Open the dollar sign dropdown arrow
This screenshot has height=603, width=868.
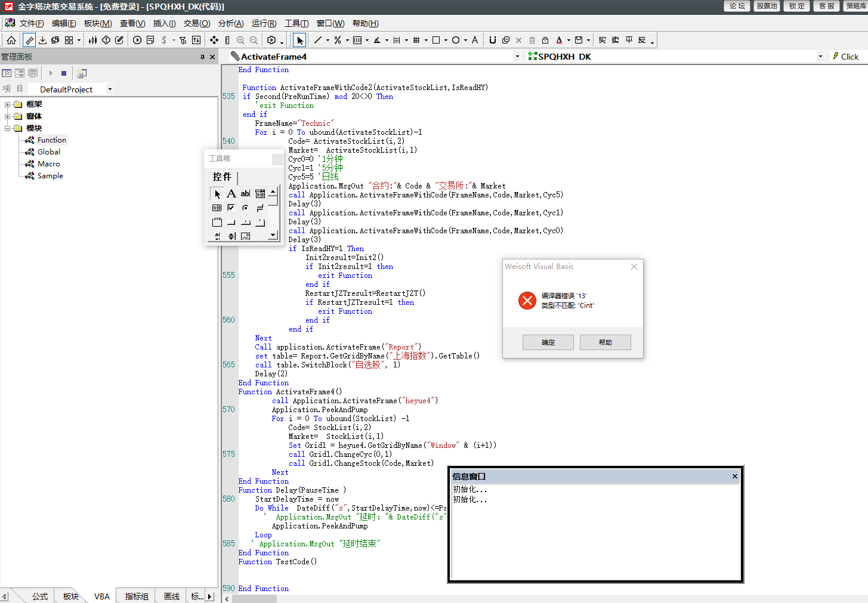(174, 41)
